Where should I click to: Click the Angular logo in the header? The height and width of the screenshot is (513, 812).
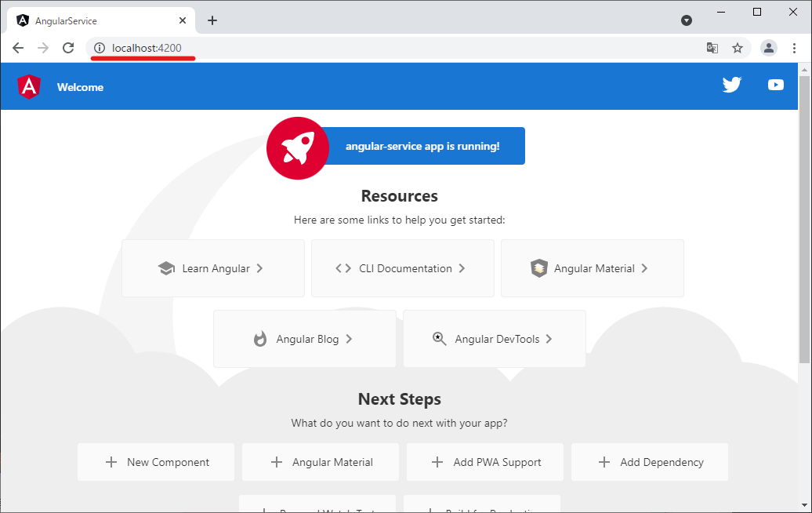click(29, 86)
